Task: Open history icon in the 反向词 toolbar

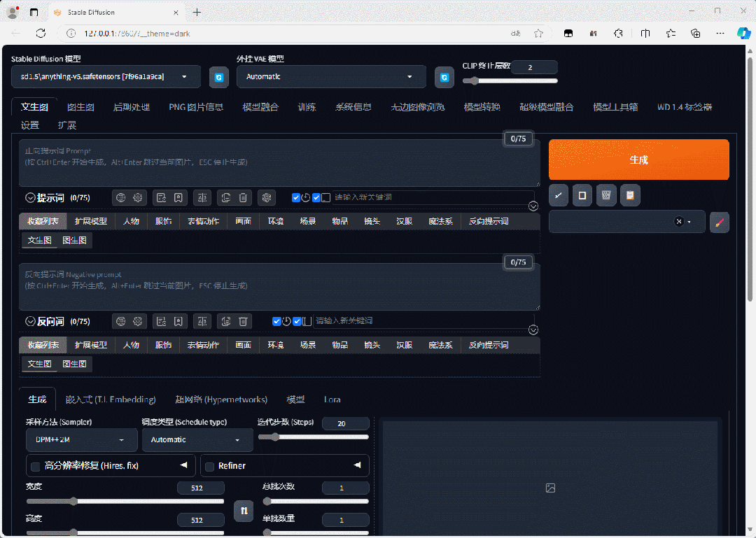Action: click(162, 322)
